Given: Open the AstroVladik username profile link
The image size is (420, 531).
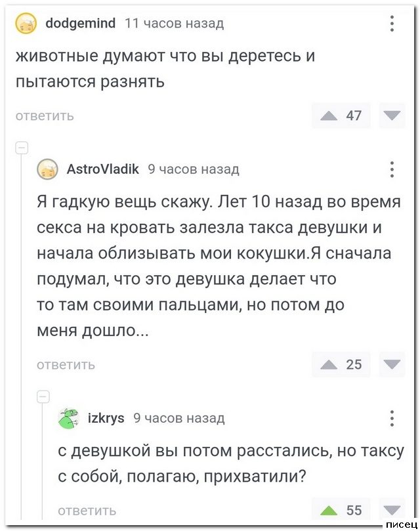Looking at the screenshot, I should pos(103,169).
